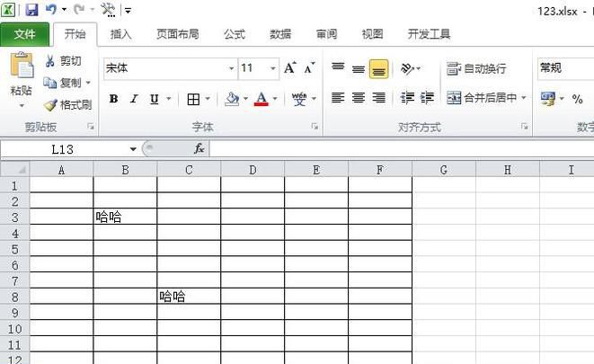Toggle bold formatting
Screen dimensions: 594x364
coord(113,99)
